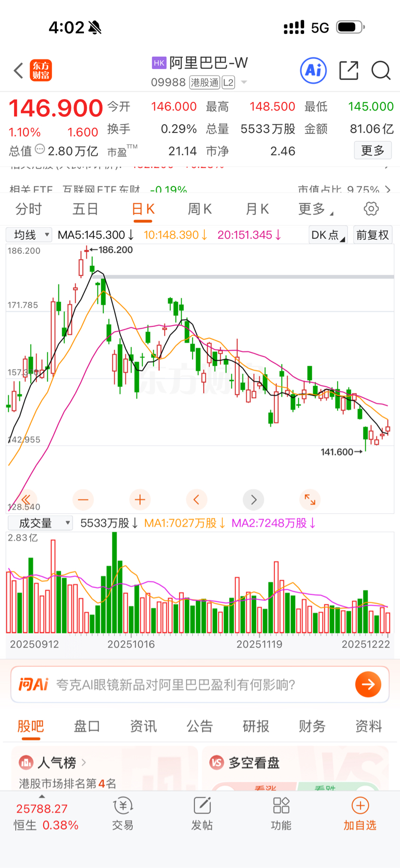Viewport: 400px width, 868px height.
Task: Open 研报 research tab
Action: click(256, 726)
